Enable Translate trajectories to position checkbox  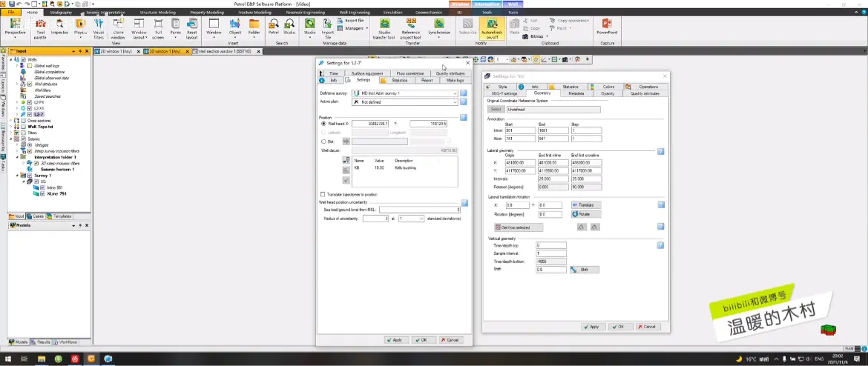[x=323, y=195]
